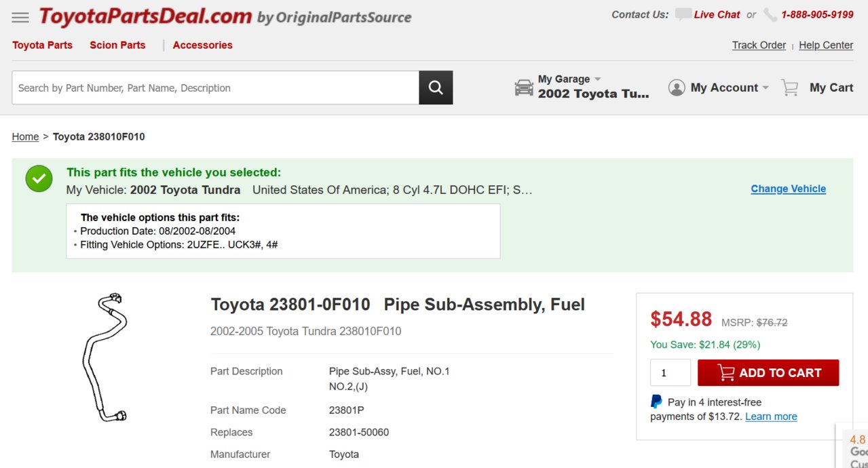This screenshot has height=468, width=868.
Task: Click the 1-888-905-9199 phone number
Action: tap(817, 14)
